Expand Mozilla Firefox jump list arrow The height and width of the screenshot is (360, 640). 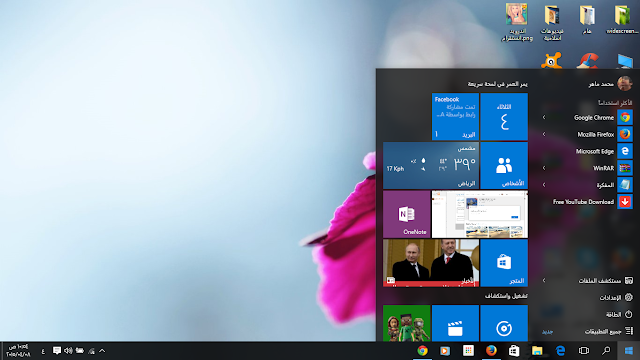544,134
